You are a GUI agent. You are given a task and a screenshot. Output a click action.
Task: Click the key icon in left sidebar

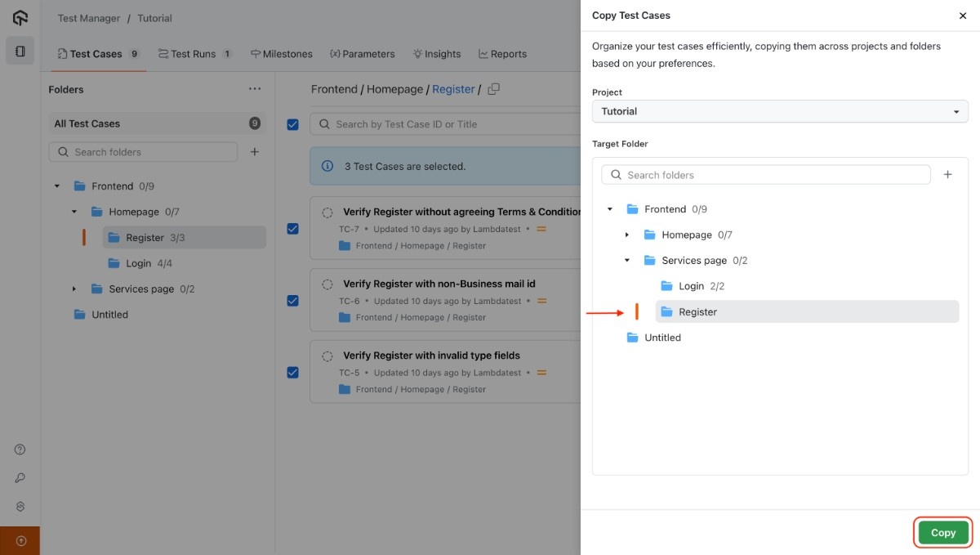point(20,478)
